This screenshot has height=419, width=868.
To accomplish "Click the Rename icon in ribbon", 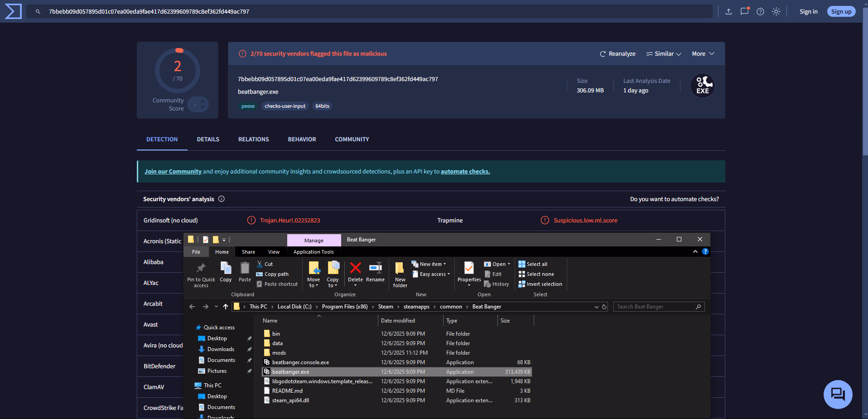I will (x=375, y=269).
